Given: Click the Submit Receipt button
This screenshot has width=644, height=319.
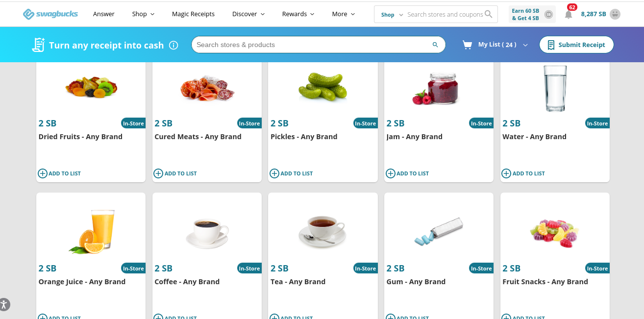Looking at the screenshot, I should (576, 45).
